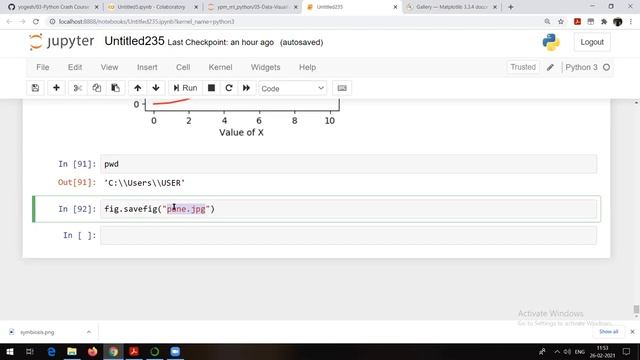640x360 pixels.
Task: Open the Cell menu
Action: 183,67
